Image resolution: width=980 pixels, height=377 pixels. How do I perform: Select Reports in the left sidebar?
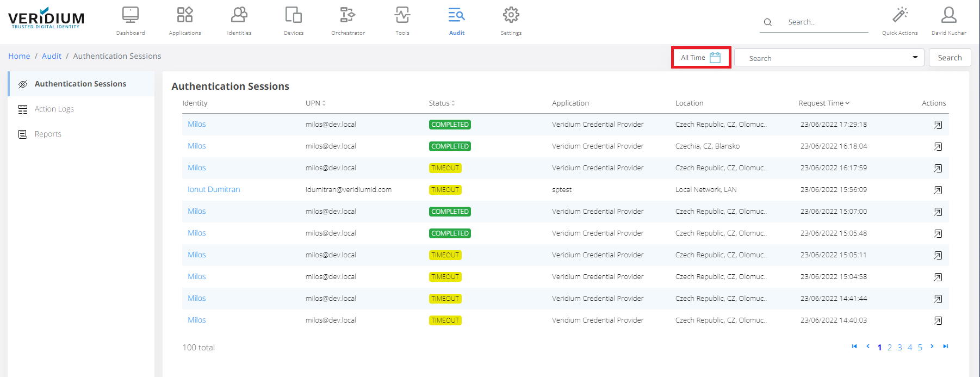tap(48, 134)
